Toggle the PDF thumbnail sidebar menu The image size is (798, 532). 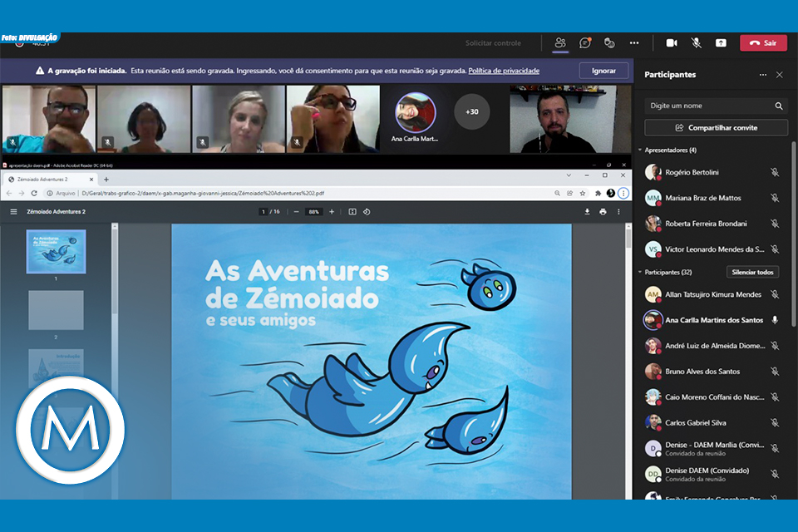13,212
